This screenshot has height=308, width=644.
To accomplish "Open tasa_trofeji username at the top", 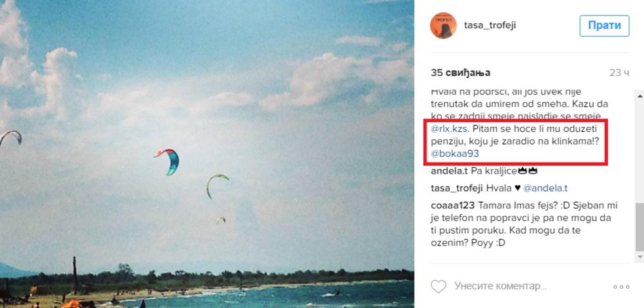I will point(489,26).
